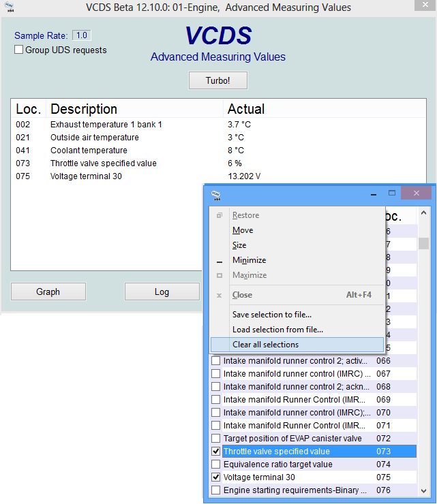Viewport: 437px width, 504px height.
Task: Click the Turbo! button
Action: (218, 80)
